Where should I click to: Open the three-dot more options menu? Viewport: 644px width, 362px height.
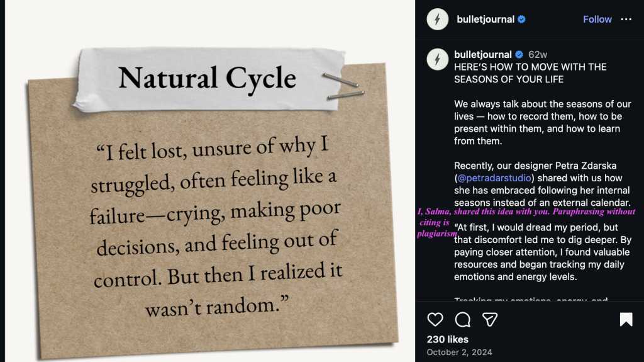[626, 20]
